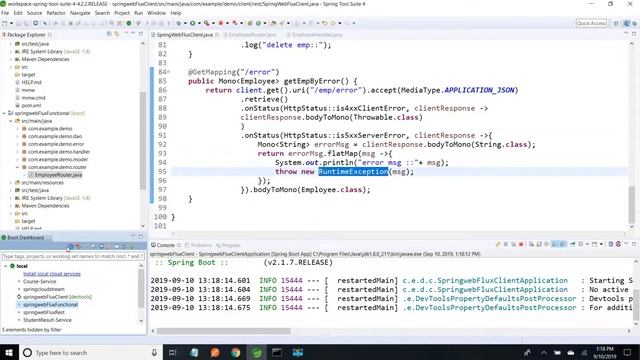The width and height of the screenshot is (640, 360).
Task: Select Course-Service in Boot Dashboard
Action: (x=40, y=282)
